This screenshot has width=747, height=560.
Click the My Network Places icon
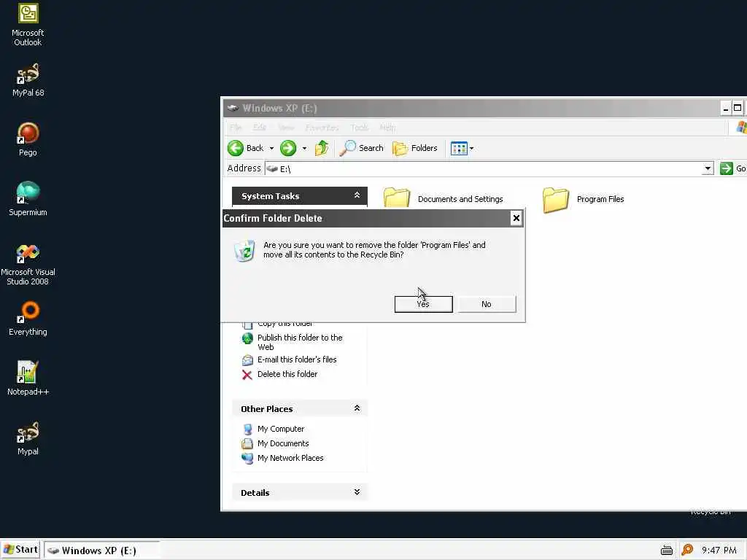point(247,458)
